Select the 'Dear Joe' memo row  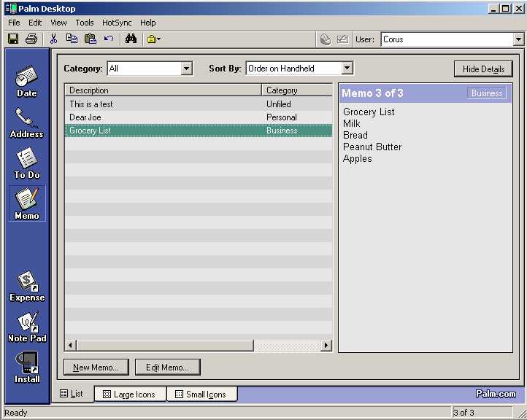tap(199, 117)
